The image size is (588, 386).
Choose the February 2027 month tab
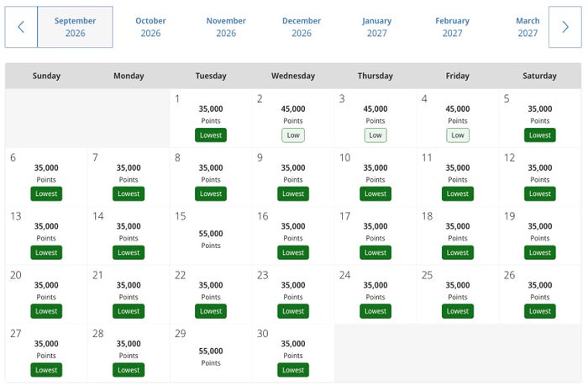click(452, 27)
